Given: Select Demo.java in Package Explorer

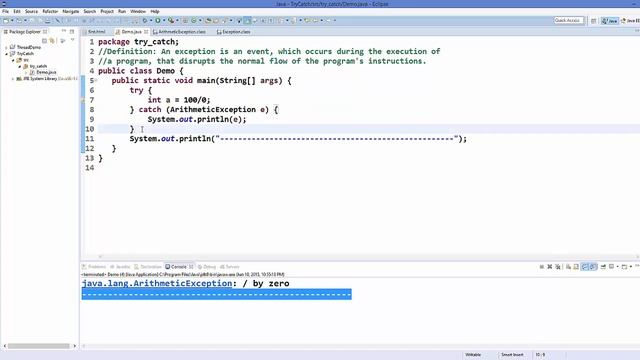Looking at the screenshot, I should pyautogui.click(x=46, y=72).
